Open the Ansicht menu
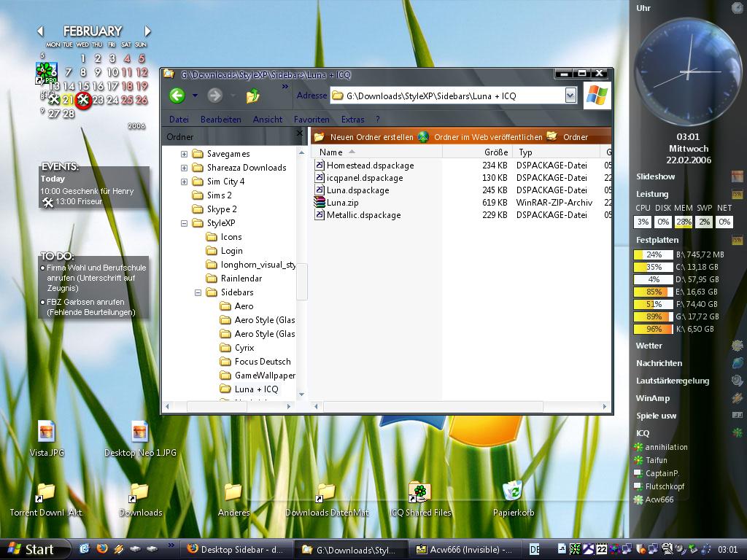Screen dimensions: 747x560 (267, 120)
